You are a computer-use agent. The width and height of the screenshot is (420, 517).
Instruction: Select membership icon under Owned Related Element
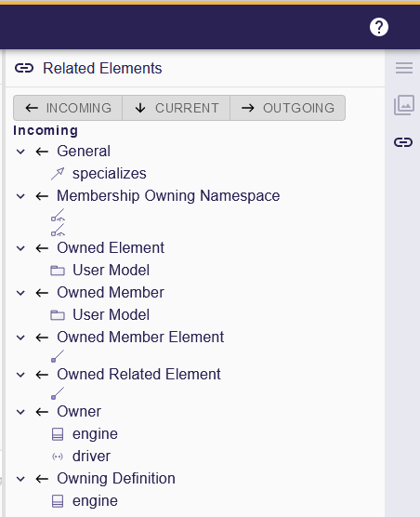pyautogui.click(x=58, y=393)
